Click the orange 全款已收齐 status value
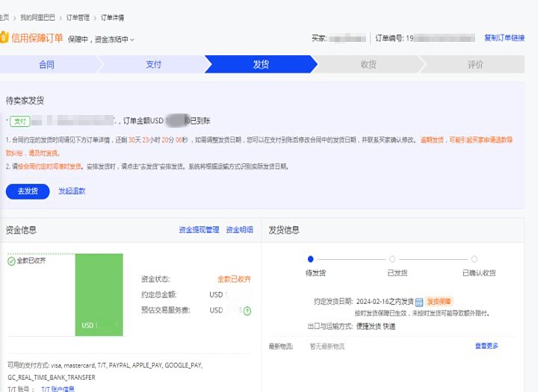 [x=234, y=279]
